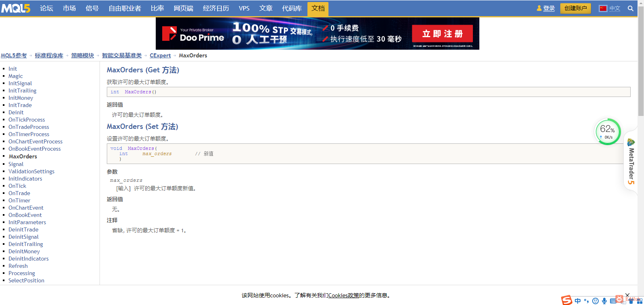Viewport: 644px width, 305px height.
Task: Open InitParameters in the sidebar list
Action: 27,223
